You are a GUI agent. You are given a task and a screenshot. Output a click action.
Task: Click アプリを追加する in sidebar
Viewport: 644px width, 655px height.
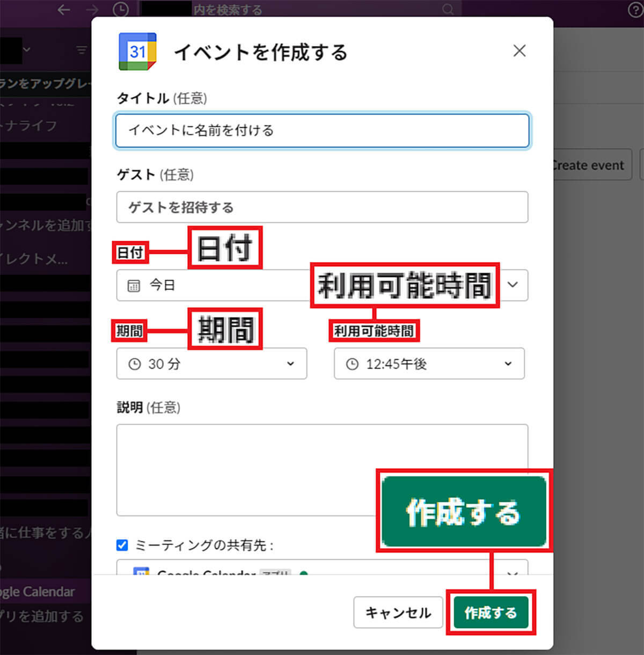(42, 616)
